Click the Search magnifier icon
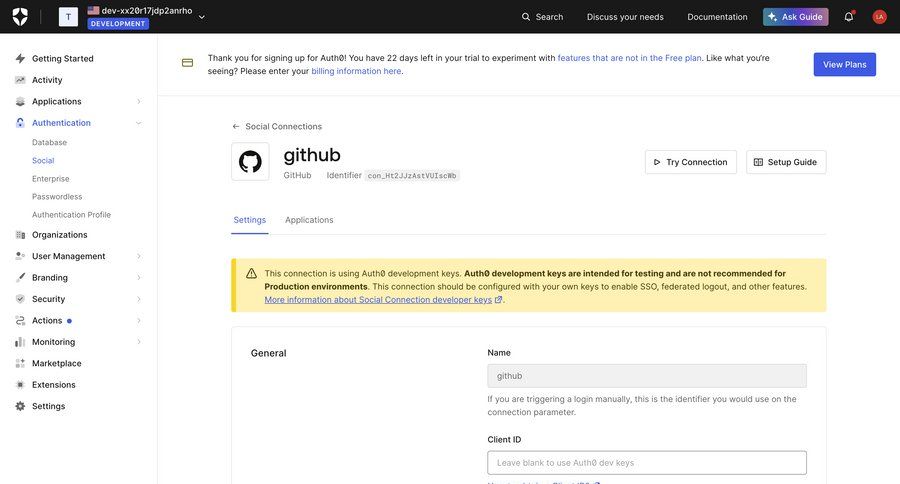Image resolution: width=900 pixels, height=484 pixels. pos(526,17)
